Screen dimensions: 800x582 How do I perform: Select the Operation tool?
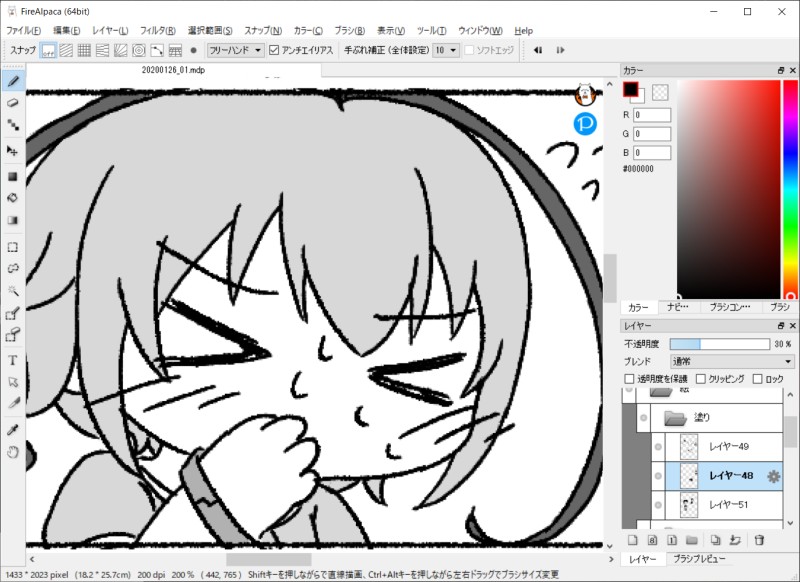click(13, 382)
